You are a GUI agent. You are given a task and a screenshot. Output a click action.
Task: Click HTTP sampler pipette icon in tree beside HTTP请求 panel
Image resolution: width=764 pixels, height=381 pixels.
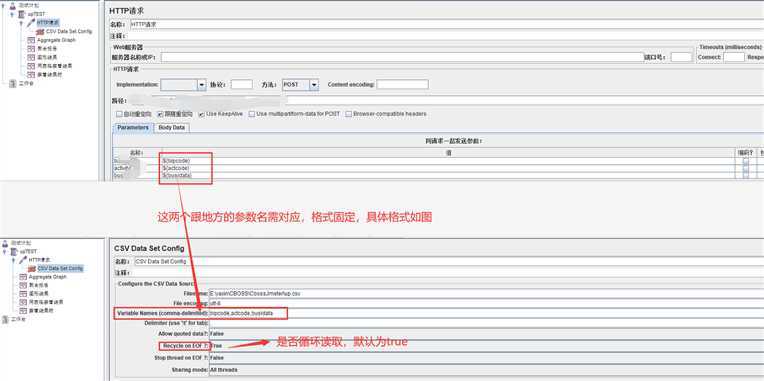[x=31, y=22]
